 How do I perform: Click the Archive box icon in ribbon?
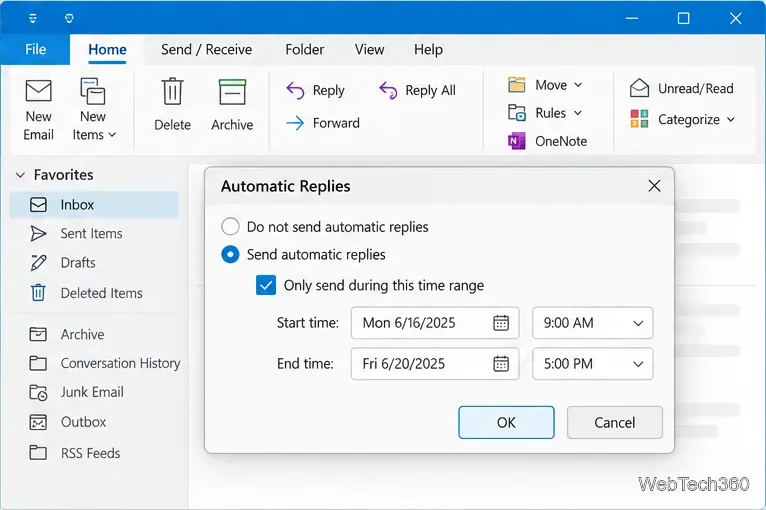coord(233,92)
